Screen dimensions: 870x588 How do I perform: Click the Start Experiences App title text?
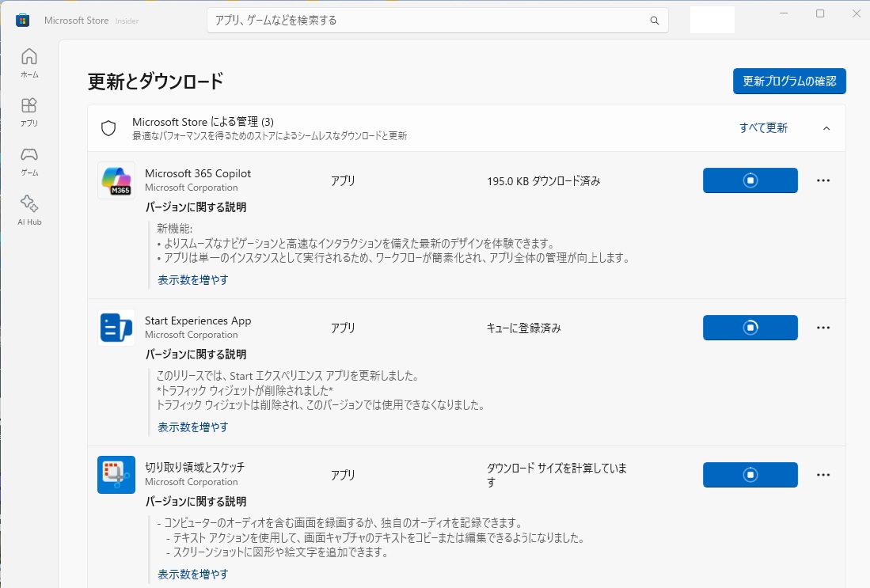coord(198,321)
